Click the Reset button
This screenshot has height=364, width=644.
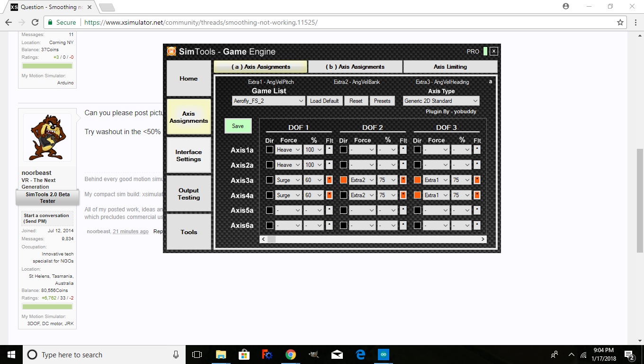click(x=356, y=101)
